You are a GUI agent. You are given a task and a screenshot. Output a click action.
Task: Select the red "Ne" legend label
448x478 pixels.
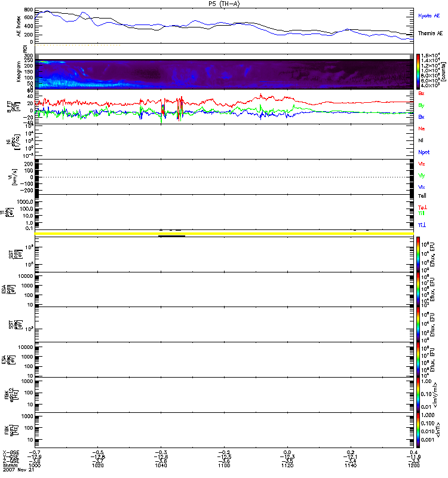(422, 128)
